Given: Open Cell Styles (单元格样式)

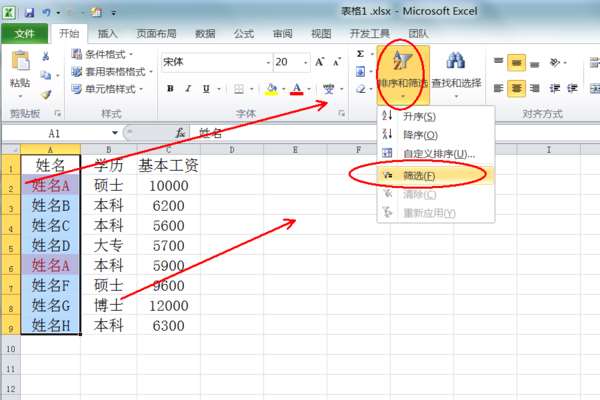Looking at the screenshot, I should coord(107,89).
